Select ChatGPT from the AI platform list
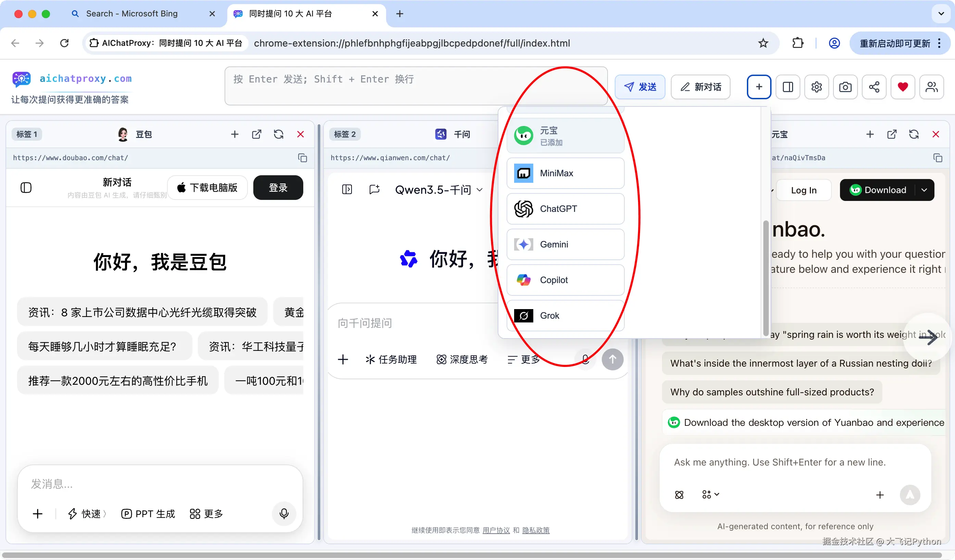Screen dimensions: 955x560 (x=558, y=208)
